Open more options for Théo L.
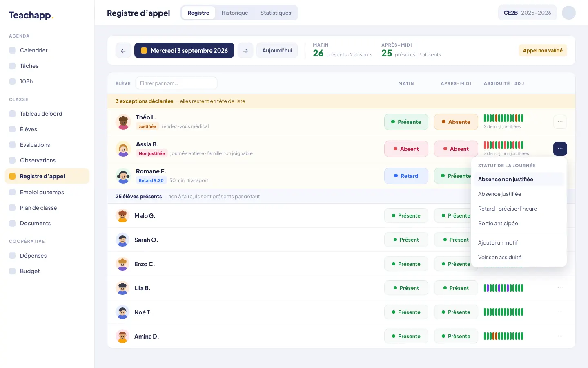The width and height of the screenshot is (588, 368). [x=560, y=122]
